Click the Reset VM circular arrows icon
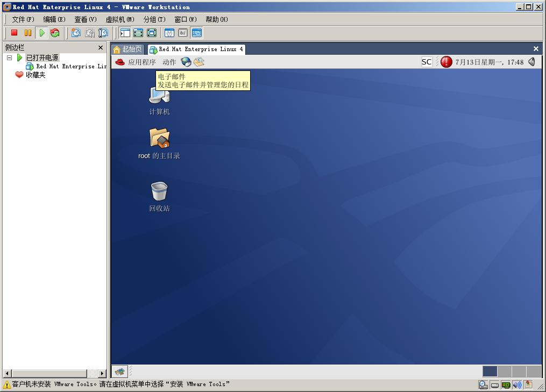Viewport: 546px width, 392px height. coord(55,33)
